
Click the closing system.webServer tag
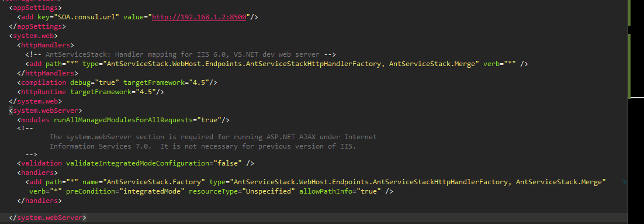48,218
